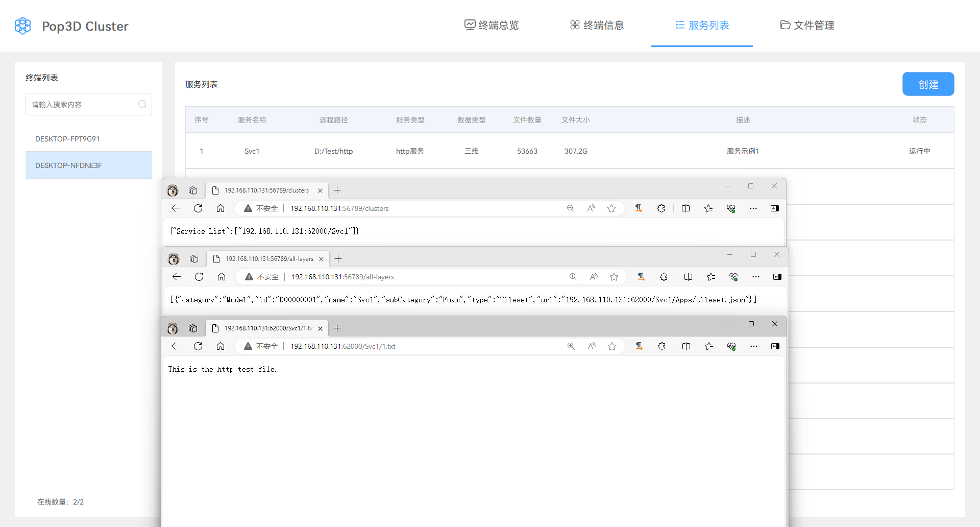The height and width of the screenshot is (527, 980).
Task: Select terminal DESKTOP-FPT9G91
Action: [89, 139]
